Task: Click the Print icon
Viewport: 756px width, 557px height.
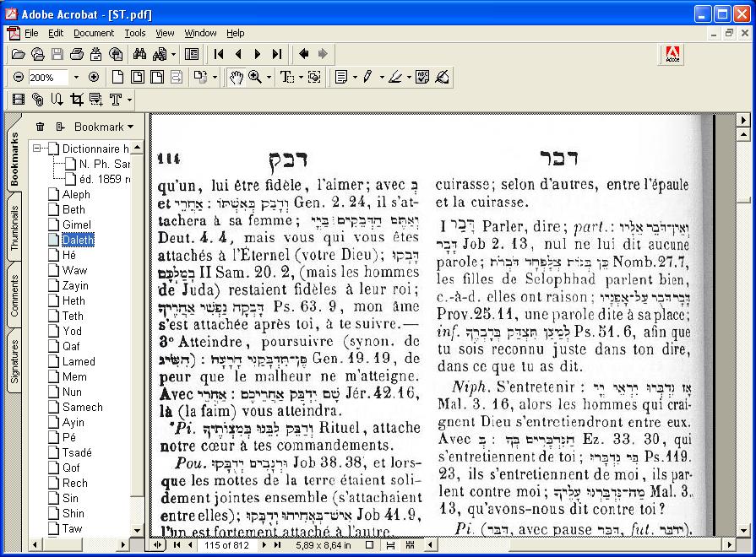Action: point(76,54)
